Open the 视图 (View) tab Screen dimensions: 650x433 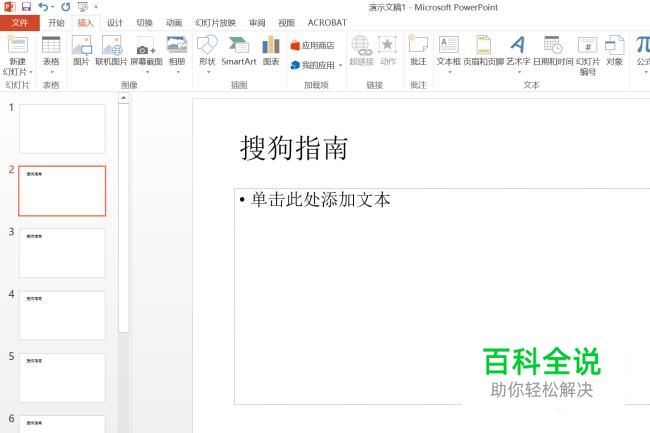[x=286, y=23]
